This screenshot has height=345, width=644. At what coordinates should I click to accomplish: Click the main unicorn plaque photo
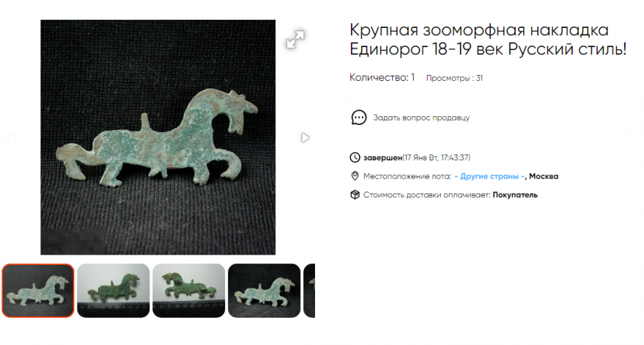click(158, 137)
